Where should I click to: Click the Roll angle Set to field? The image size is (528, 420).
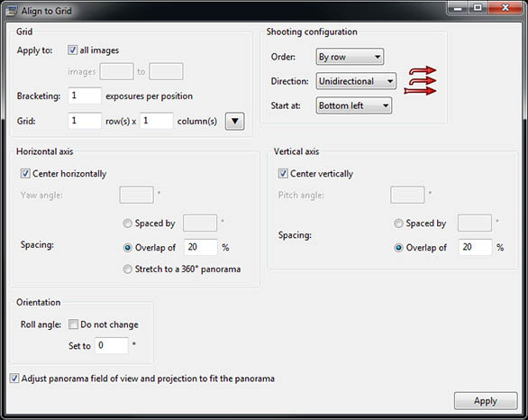point(112,345)
